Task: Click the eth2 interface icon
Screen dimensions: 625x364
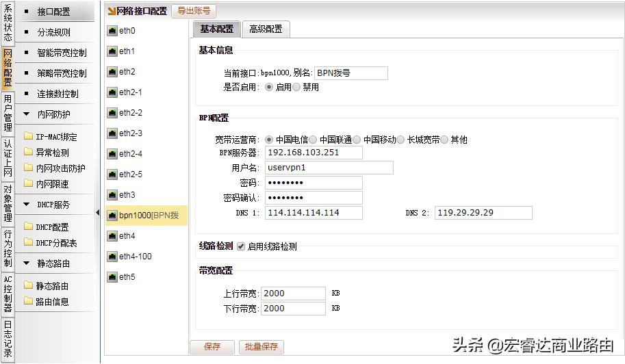Action: pyautogui.click(x=112, y=72)
